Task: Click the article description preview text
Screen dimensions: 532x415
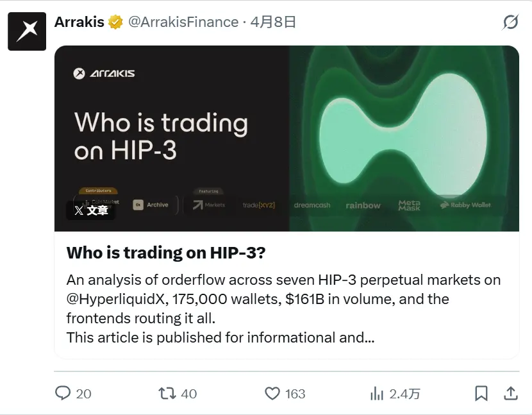Action: click(x=283, y=308)
